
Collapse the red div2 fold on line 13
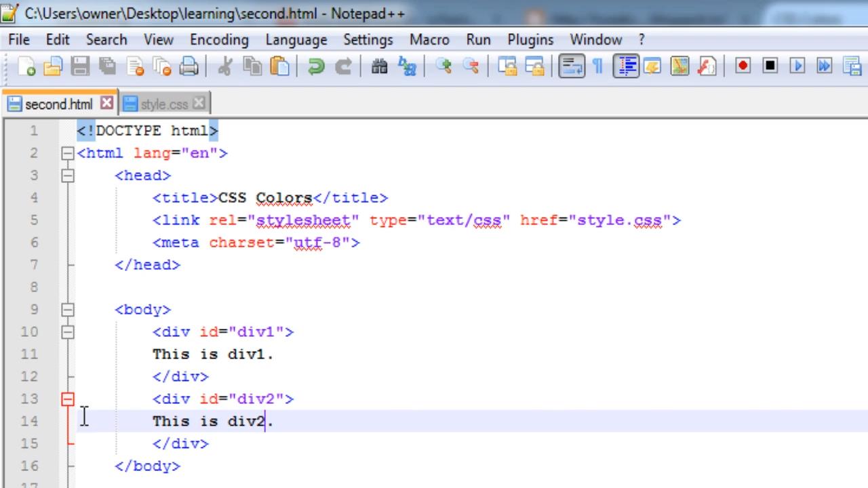(x=67, y=399)
